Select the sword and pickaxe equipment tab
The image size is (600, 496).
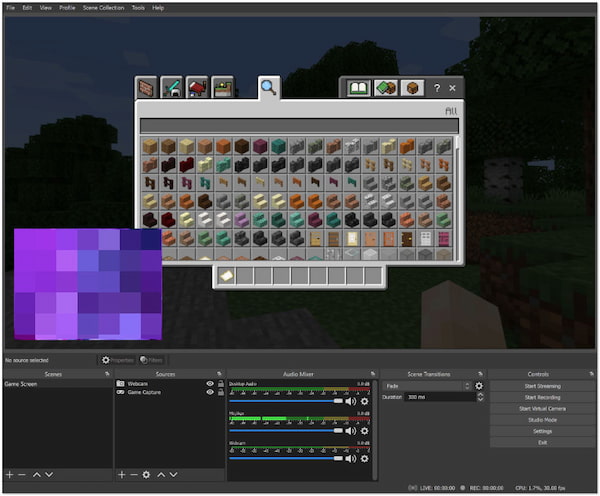[173, 88]
